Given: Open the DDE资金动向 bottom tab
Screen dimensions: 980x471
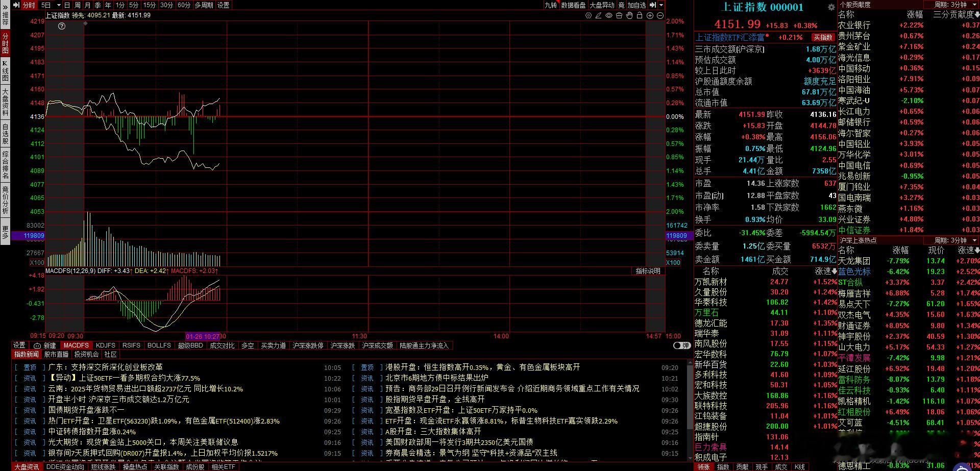Looking at the screenshot, I should tap(65, 467).
